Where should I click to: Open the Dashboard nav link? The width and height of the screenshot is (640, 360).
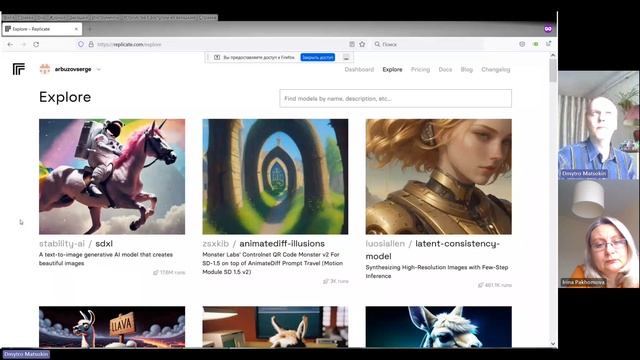[359, 69]
